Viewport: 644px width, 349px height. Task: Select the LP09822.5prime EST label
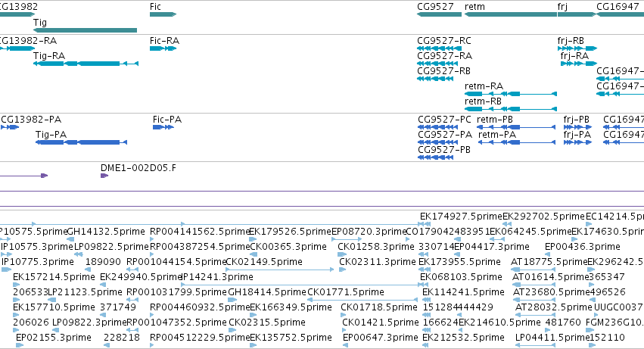[x=111, y=247]
